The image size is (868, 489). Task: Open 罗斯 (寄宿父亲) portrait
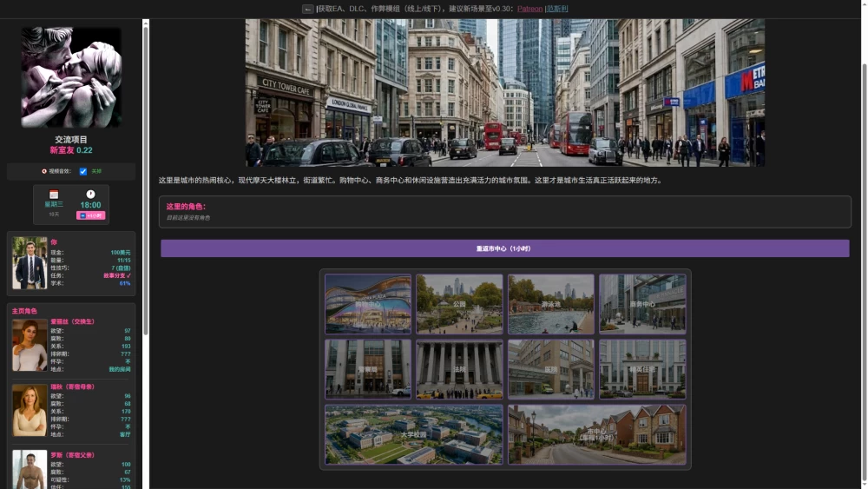(30, 469)
